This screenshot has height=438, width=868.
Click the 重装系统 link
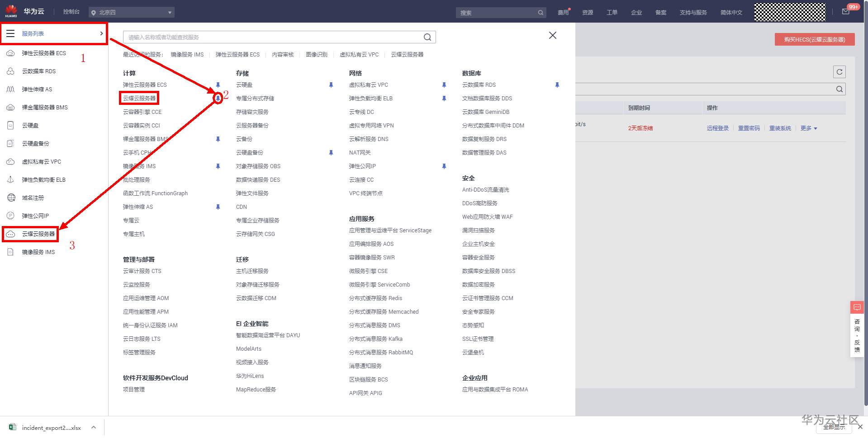tap(780, 128)
